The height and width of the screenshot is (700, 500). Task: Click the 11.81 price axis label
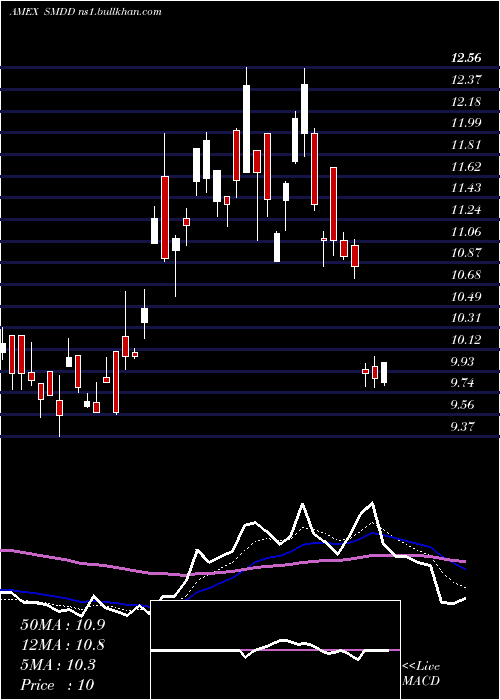466,145
